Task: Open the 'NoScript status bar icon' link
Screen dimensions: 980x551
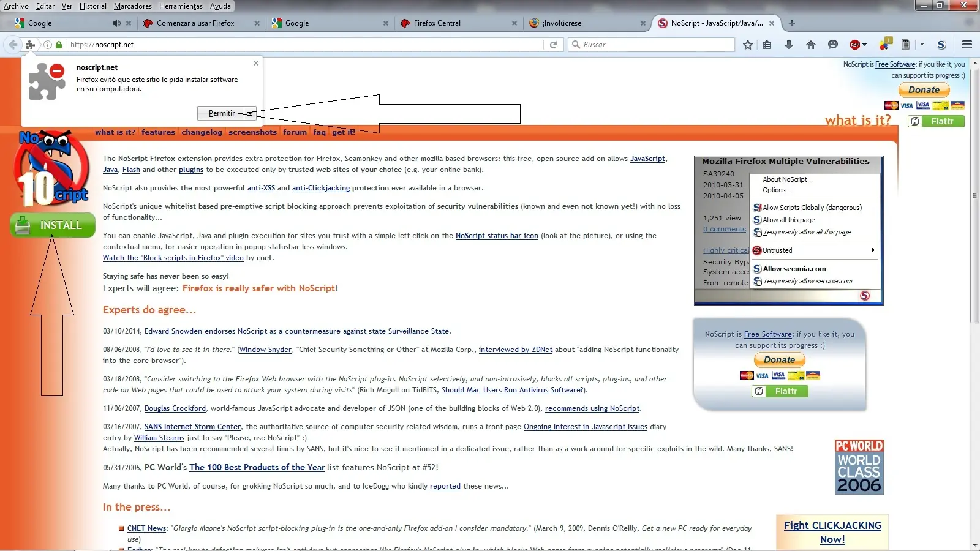Action: pyautogui.click(x=497, y=236)
